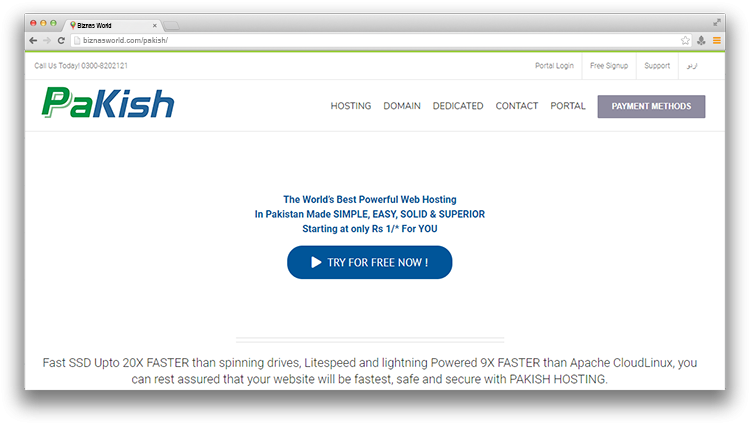Click the address bar URL field
The width and height of the screenshot is (750, 425).
370,40
